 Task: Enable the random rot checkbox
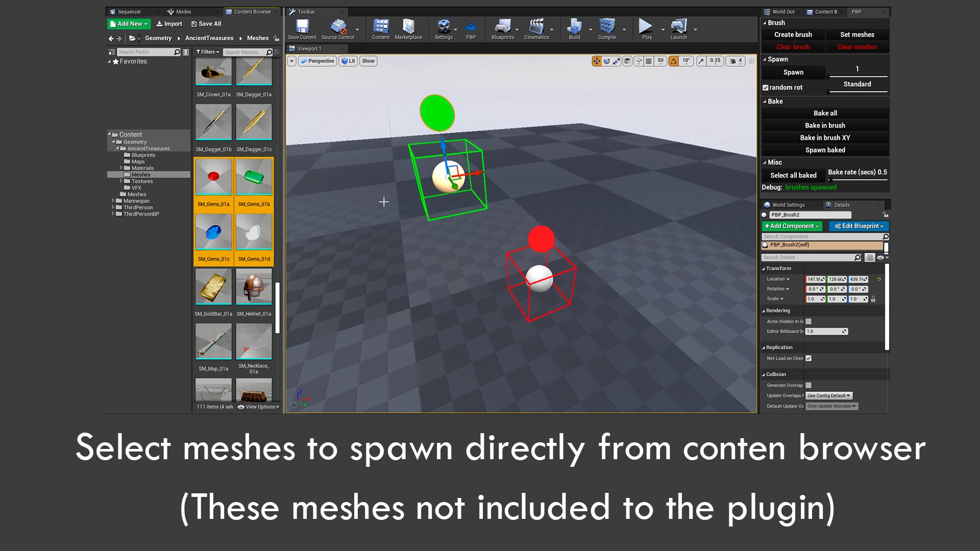click(766, 87)
